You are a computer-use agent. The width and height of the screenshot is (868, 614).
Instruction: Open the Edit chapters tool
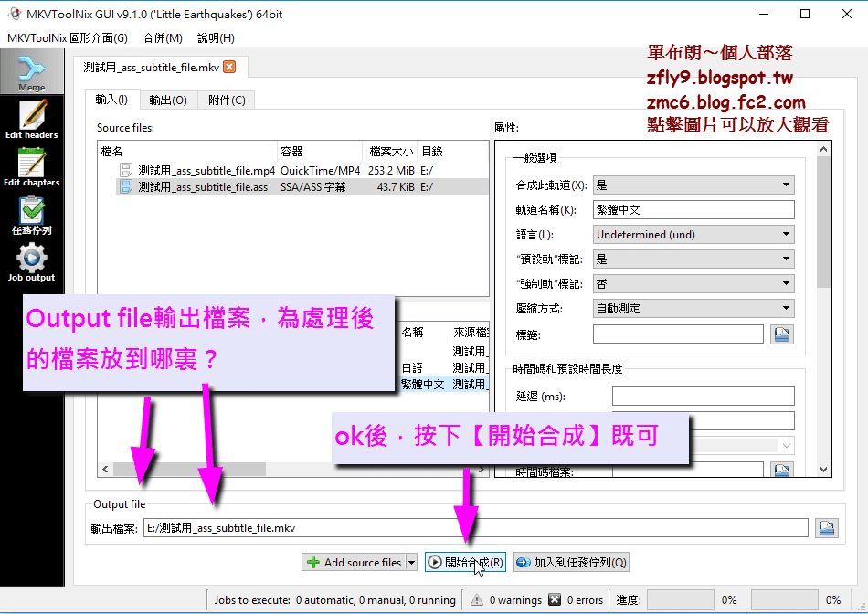(32, 166)
